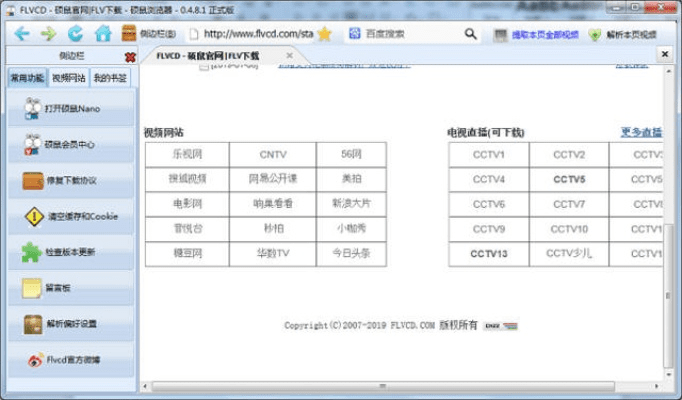Open 今日头条 cell in the table

pyautogui.click(x=351, y=253)
